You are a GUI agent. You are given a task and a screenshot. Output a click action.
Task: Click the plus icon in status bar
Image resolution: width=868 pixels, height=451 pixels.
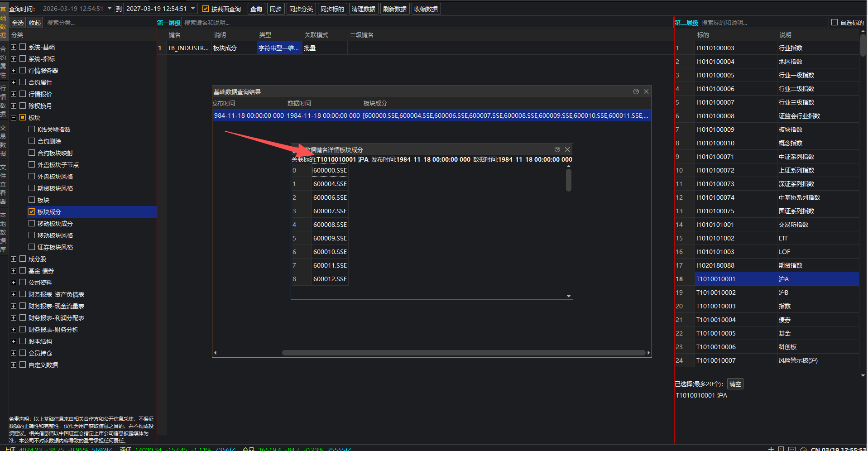[771, 449]
